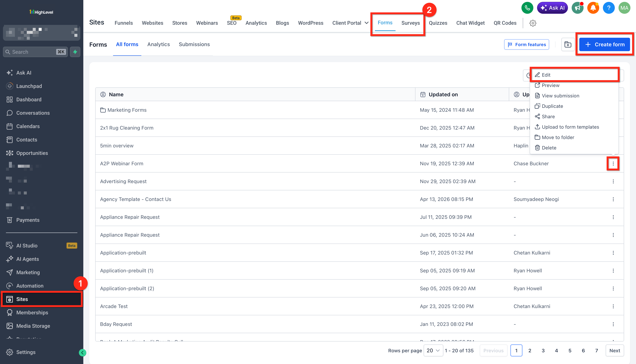Open three-dot menu for Application-prebuilt (1)
This screenshot has width=636, height=364.
coord(613,270)
